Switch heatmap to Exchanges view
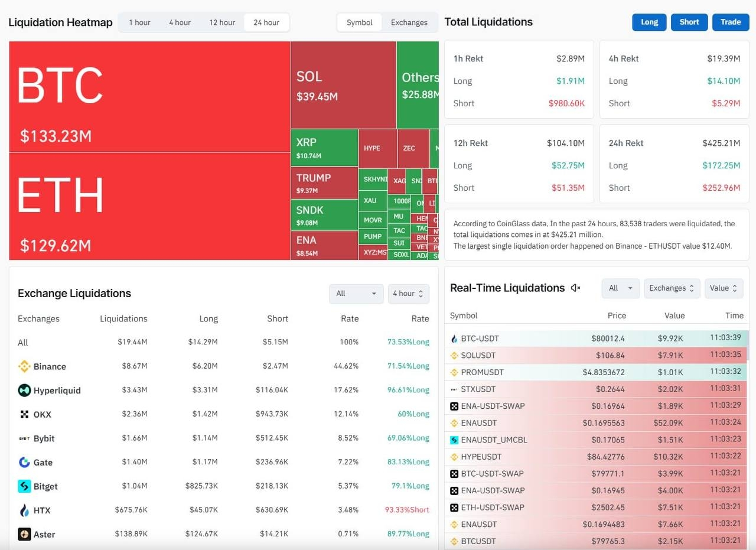This screenshot has width=756, height=550. pos(409,22)
